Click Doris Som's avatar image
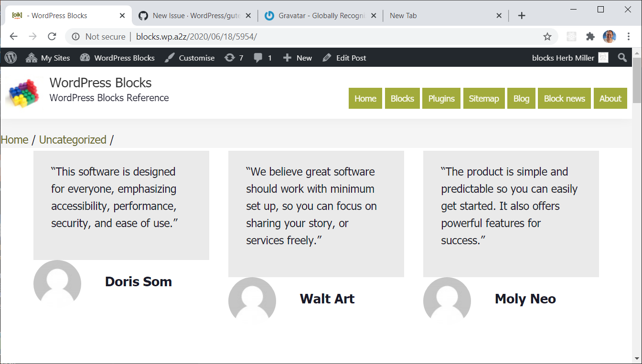 (57, 284)
